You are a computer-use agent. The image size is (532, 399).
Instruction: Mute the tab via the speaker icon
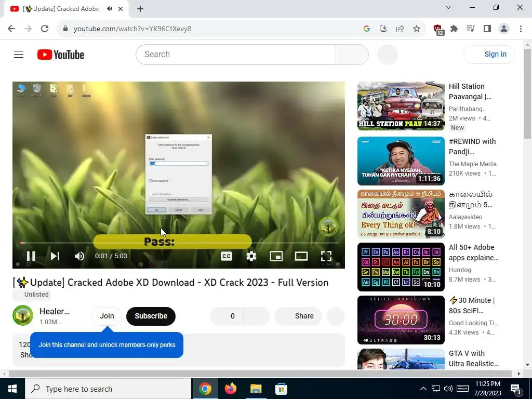pyautogui.click(x=109, y=9)
